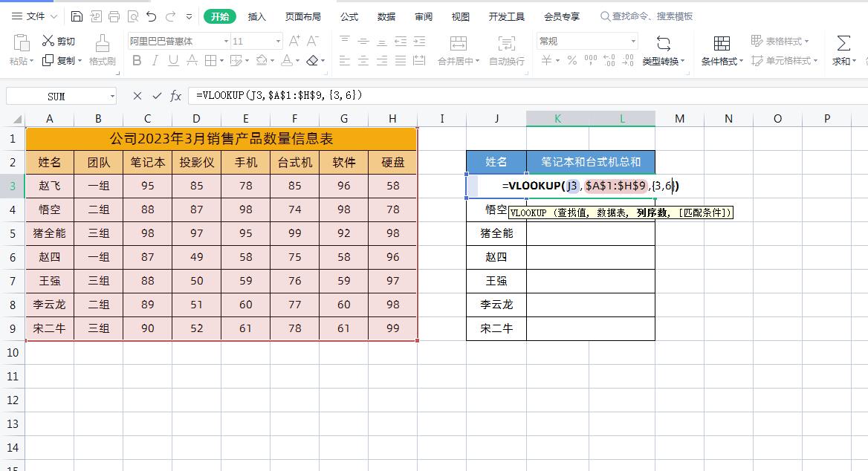This screenshot has width=868, height=471.
Task: Click into the formula bar text
Action: pos(279,95)
